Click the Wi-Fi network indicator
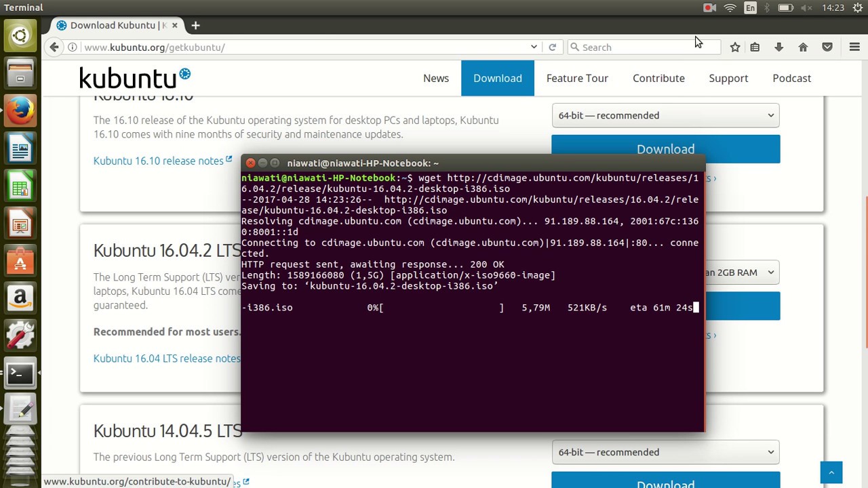This screenshot has width=868, height=488. tap(730, 7)
